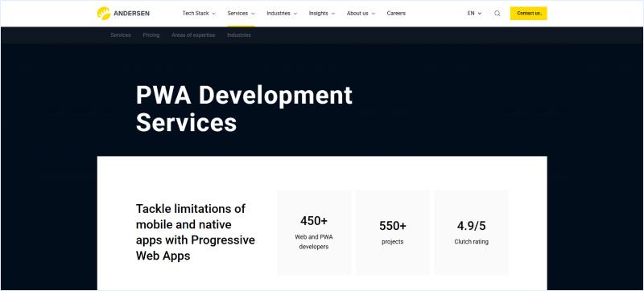Click the Contact us button

528,13
